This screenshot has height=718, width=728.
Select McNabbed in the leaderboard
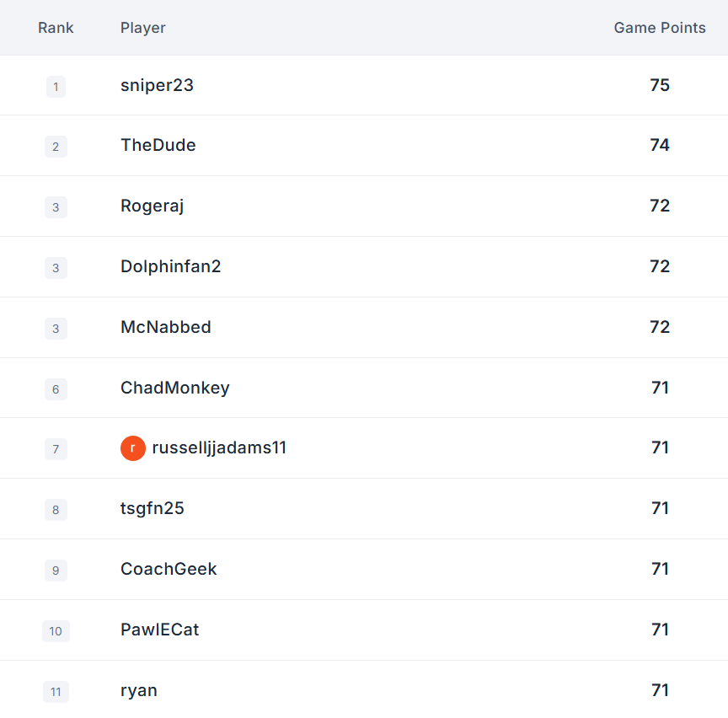(166, 328)
